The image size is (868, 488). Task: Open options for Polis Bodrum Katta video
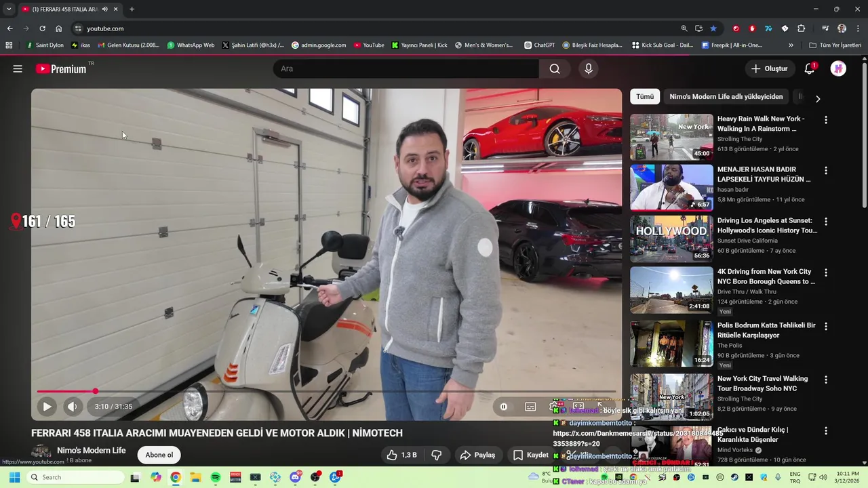[825, 326]
